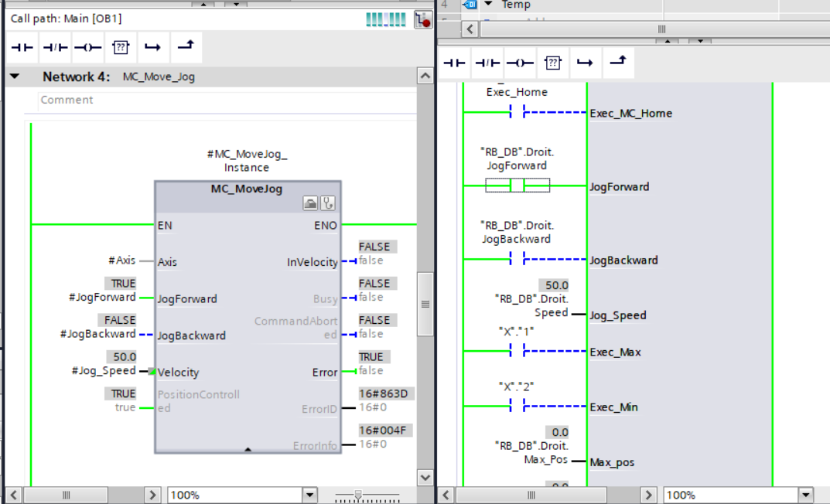The width and height of the screenshot is (830, 504).
Task: Adjust the zoom slider in left pane
Action: [357, 495]
